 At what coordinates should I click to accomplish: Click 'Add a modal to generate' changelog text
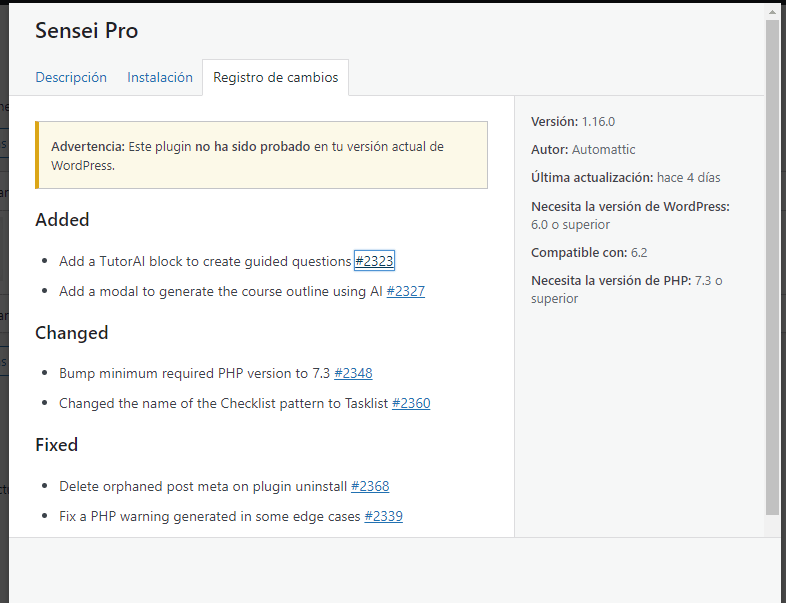point(221,291)
